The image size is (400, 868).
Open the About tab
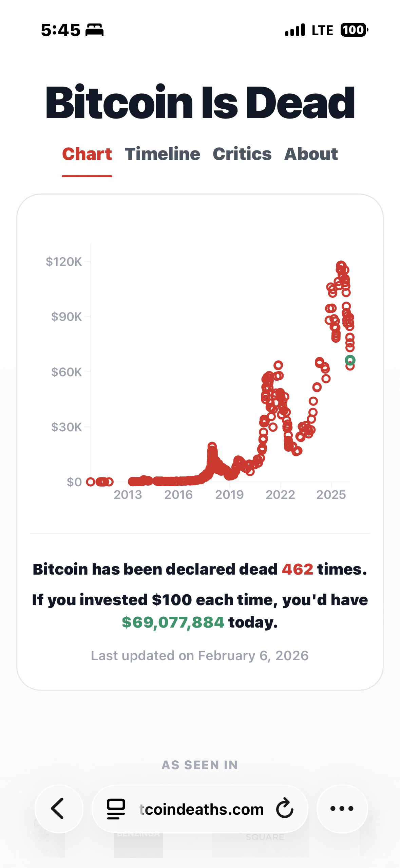(311, 154)
